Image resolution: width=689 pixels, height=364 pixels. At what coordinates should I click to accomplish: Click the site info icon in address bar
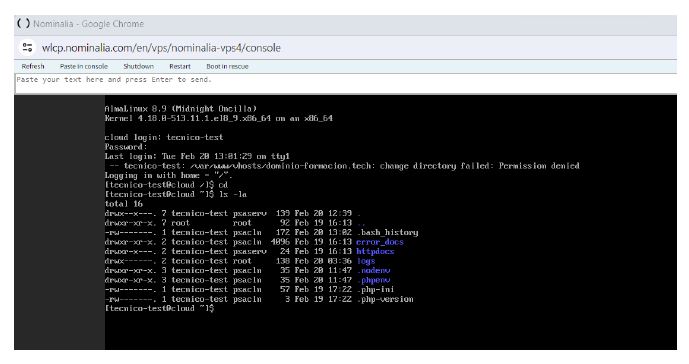[27, 47]
